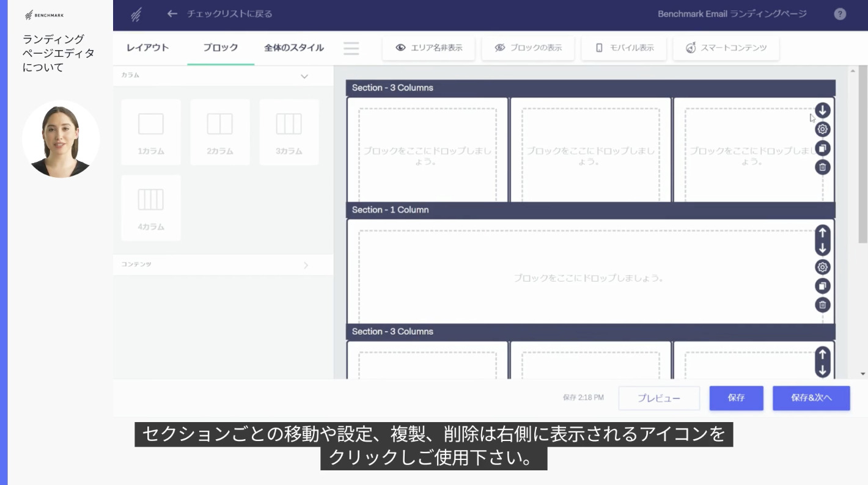Click the help question mark icon
The height and width of the screenshot is (485, 868).
pyautogui.click(x=840, y=14)
